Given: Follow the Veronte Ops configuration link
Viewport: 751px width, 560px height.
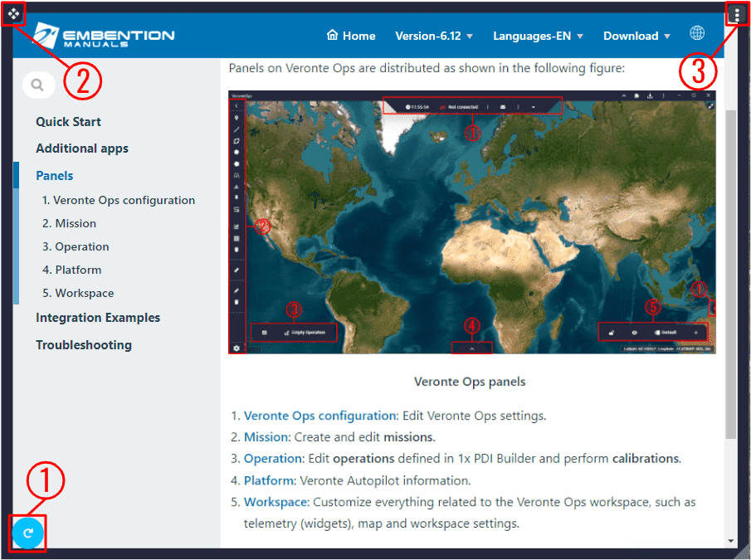Looking at the screenshot, I should click(319, 416).
